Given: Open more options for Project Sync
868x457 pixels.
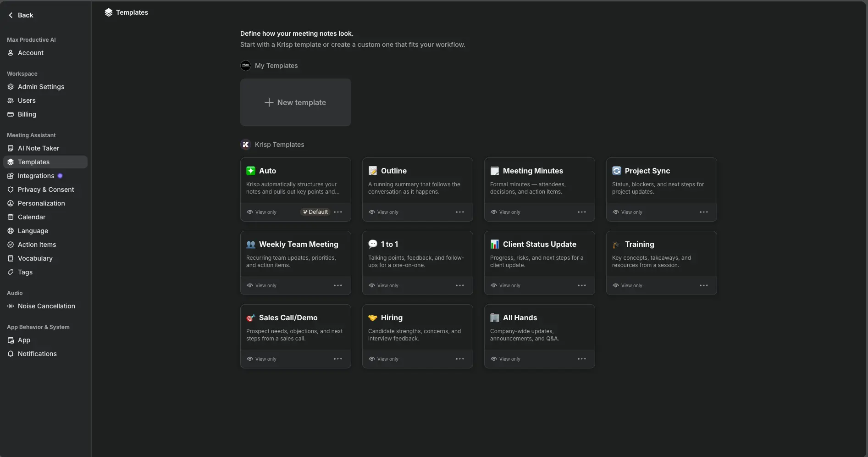Looking at the screenshot, I should pyautogui.click(x=704, y=212).
